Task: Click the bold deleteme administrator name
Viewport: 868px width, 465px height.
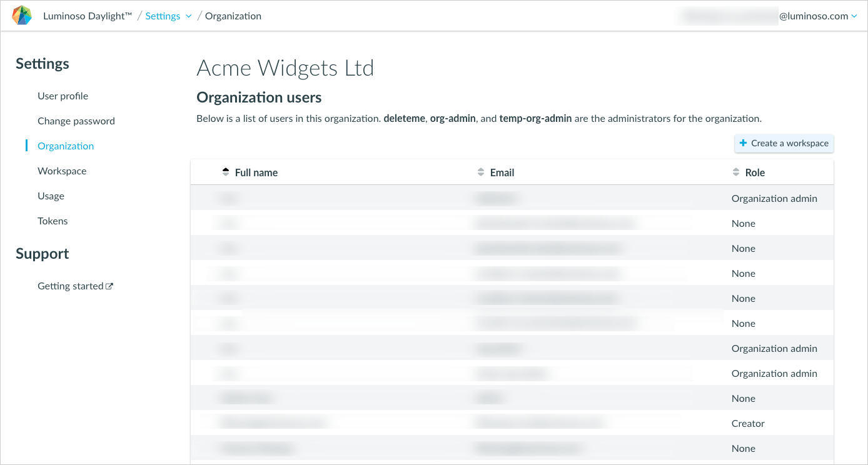Action: [x=404, y=118]
